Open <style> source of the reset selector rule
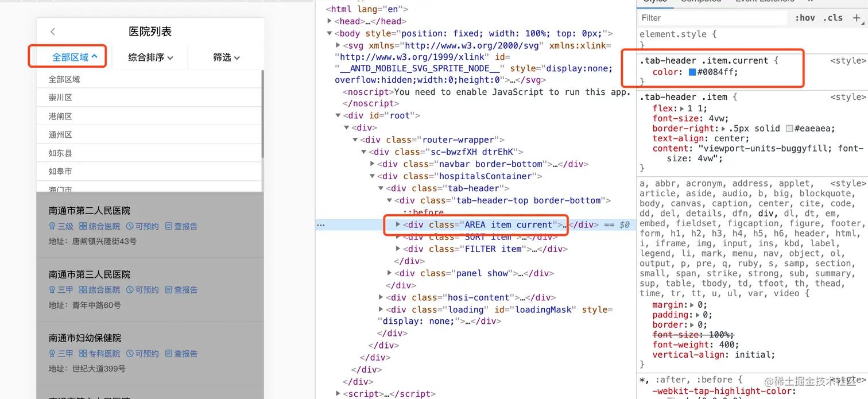This screenshot has height=399, width=868. tap(848, 184)
